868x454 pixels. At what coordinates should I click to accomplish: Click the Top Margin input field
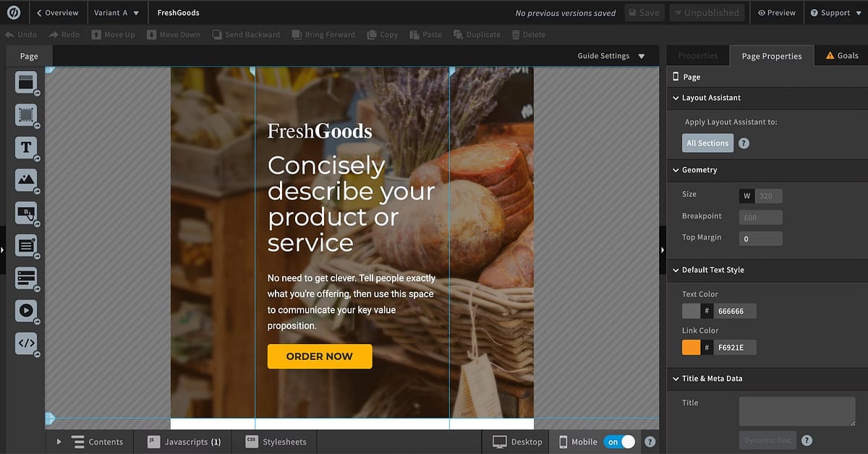(761, 238)
